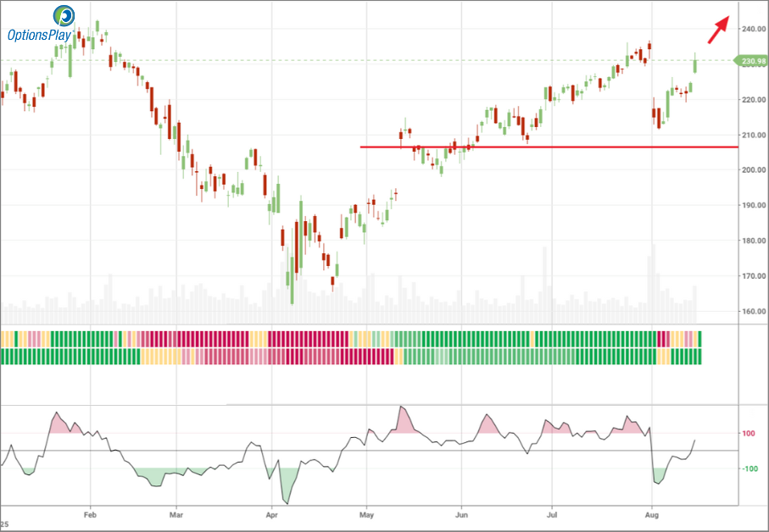The image size is (769, 532).
Task: Click the Jun date label
Action: coord(461,515)
